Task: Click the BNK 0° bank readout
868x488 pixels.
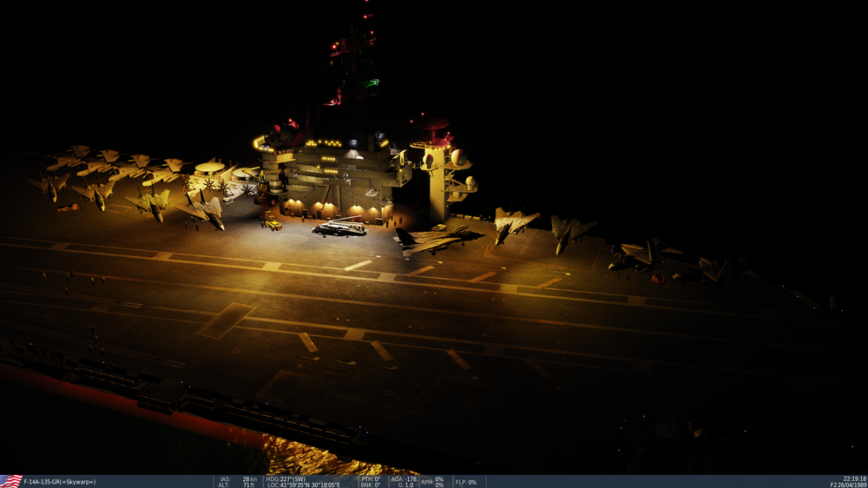Action: click(371, 485)
